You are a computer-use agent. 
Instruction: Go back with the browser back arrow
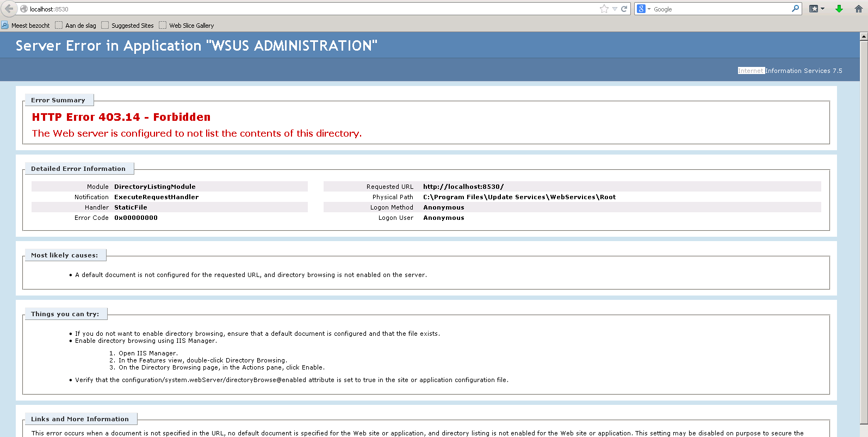9,9
